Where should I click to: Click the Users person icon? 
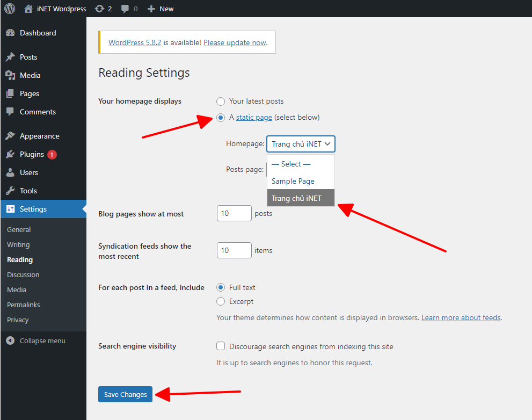(x=11, y=172)
